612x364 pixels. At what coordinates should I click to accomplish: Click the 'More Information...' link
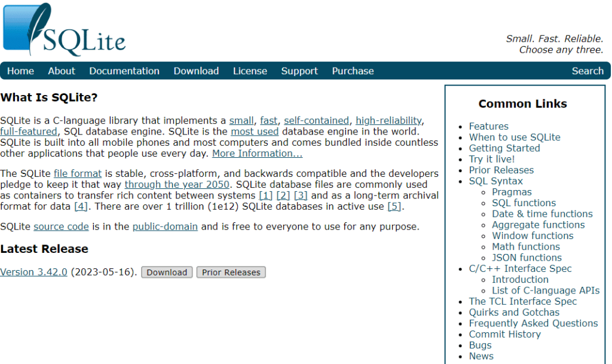pyautogui.click(x=256, y=153)
